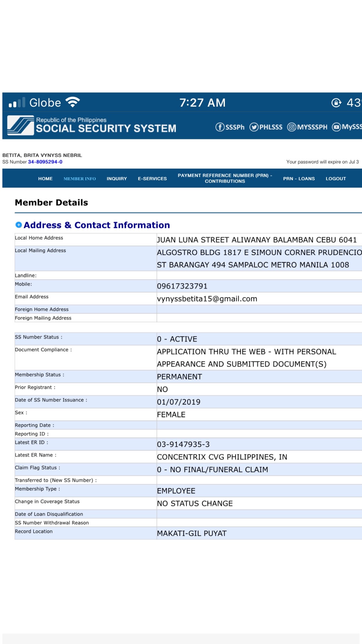Open the PRN - LOANS menu

[x=299, y=179]
